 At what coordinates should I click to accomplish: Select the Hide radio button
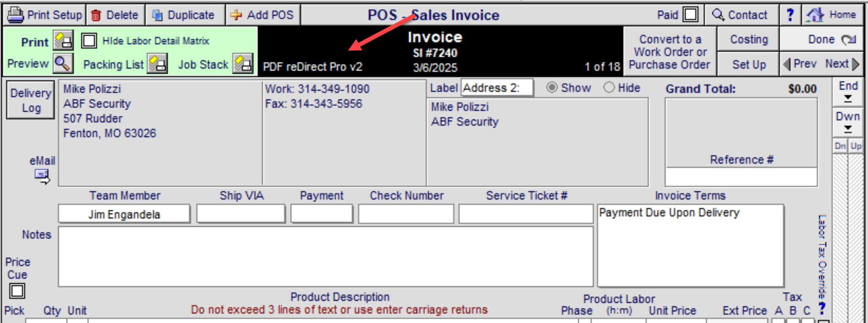point(609,88)
